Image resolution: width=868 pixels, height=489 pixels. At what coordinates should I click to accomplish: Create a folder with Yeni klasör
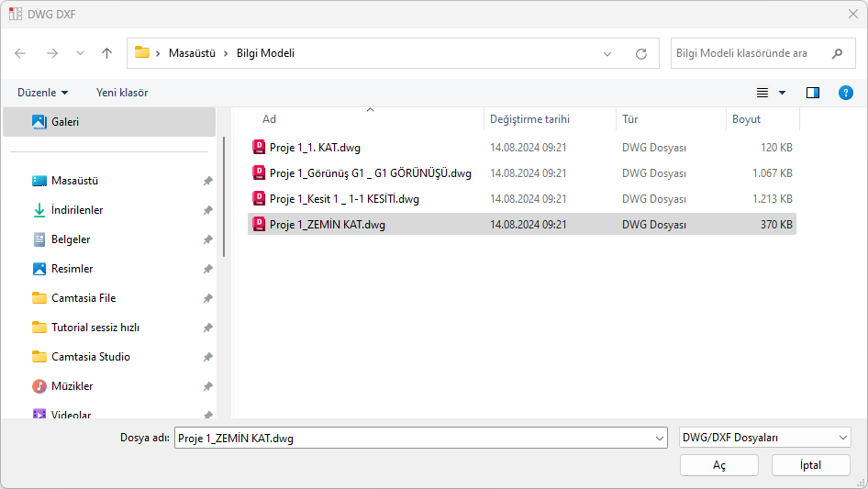[122, 93]
